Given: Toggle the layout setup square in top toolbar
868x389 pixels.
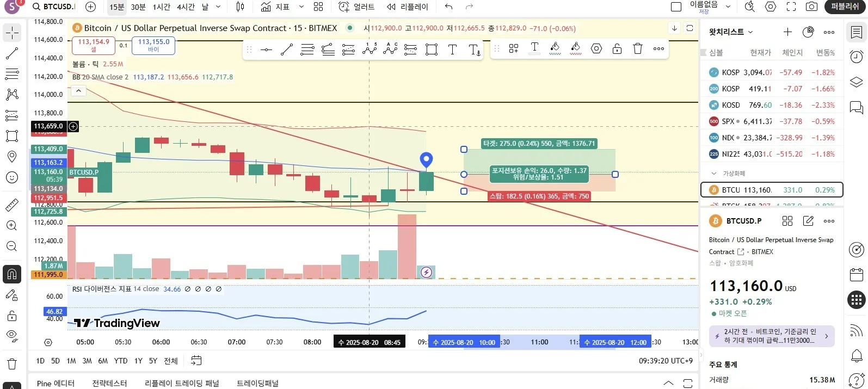Looking at the screenshot, I should pyautogui.click(x=676, y=7).
